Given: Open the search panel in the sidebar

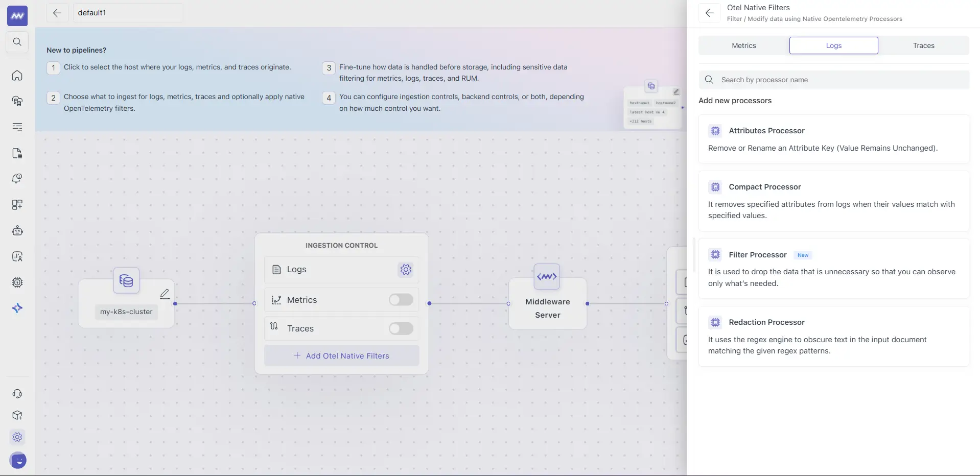Looking at the screenshot, I should 17,42.
